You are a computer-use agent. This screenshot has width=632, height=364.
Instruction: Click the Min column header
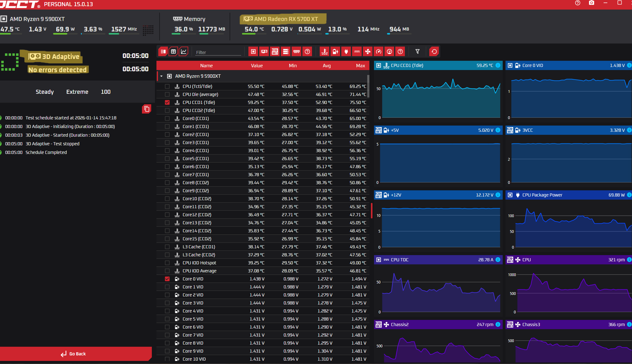293,65
